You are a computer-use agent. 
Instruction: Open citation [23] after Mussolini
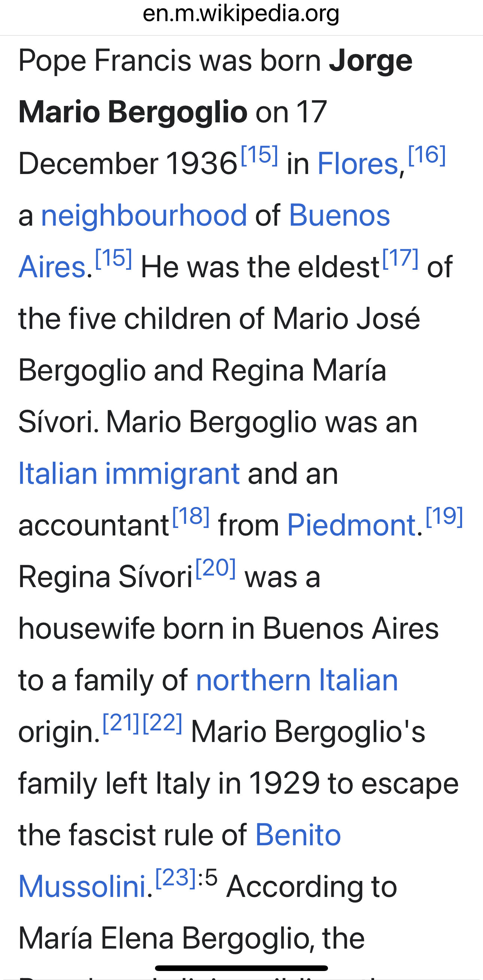click(176, 879)
